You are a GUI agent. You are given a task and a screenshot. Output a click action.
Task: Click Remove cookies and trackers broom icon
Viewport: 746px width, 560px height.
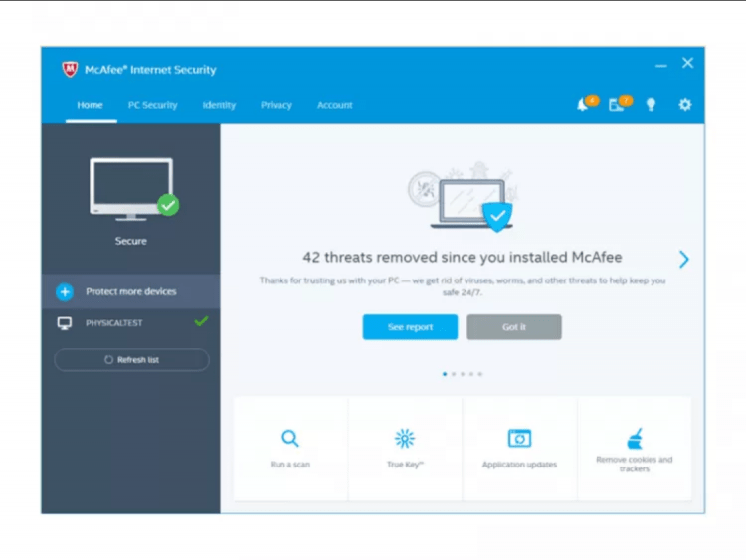tap(634, 438)
